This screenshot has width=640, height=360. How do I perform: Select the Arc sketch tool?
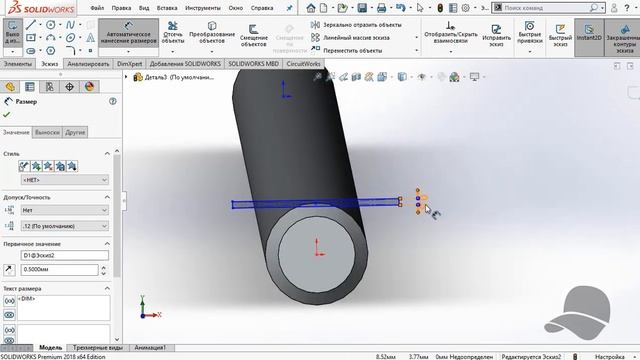(50, 38)
